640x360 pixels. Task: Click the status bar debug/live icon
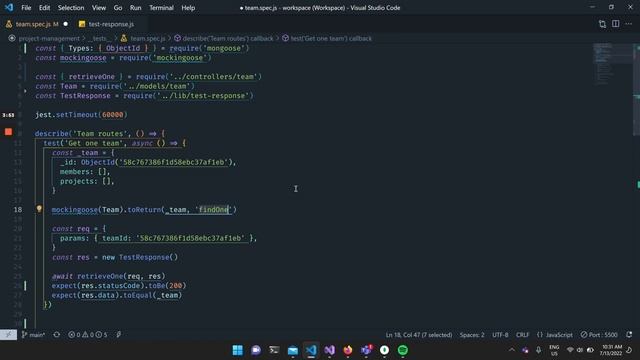[x=119, y=335]
